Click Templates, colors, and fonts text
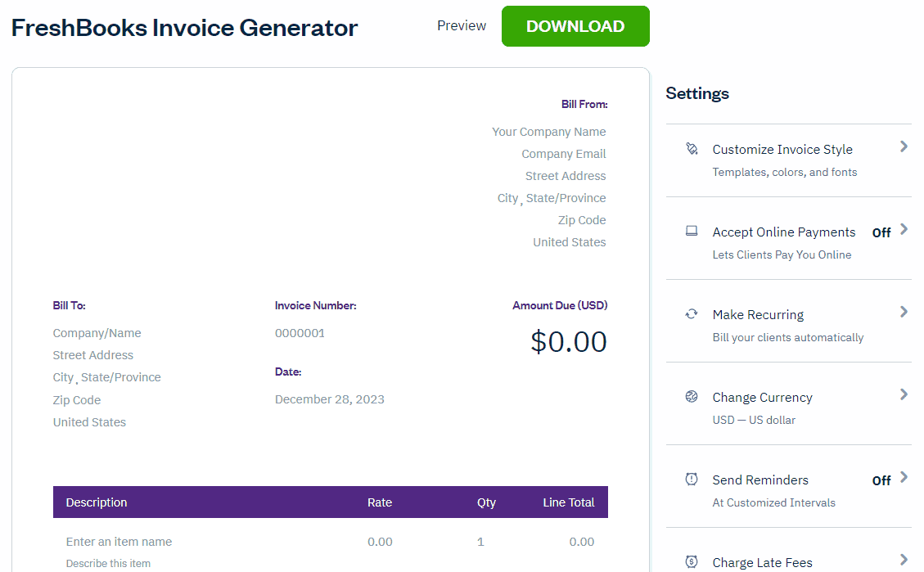 tap(784, 172)
